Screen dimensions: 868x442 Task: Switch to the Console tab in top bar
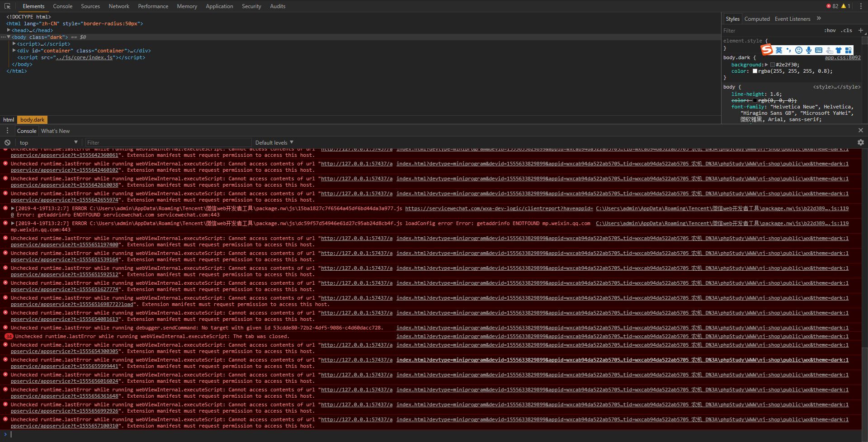62,6
